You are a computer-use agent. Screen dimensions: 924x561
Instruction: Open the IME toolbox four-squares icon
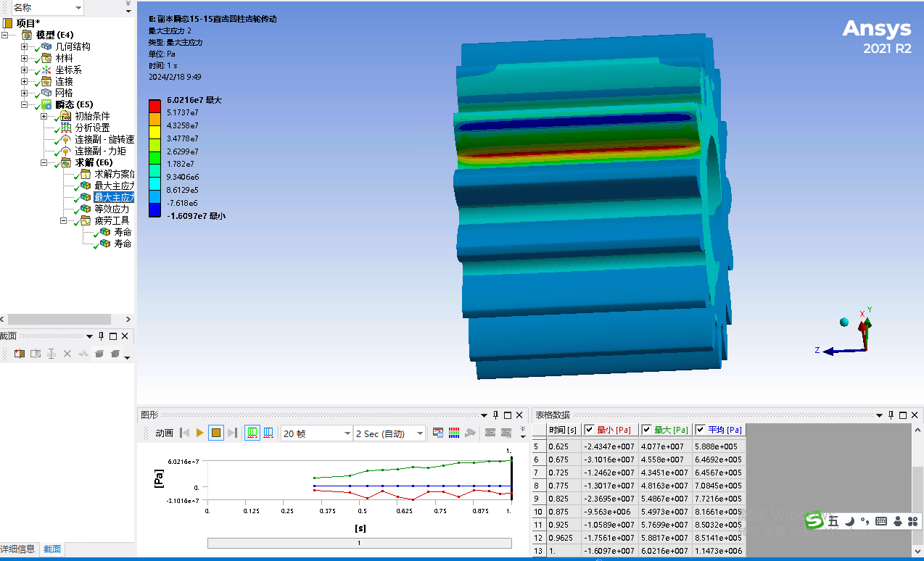click(x=913, y=520)
